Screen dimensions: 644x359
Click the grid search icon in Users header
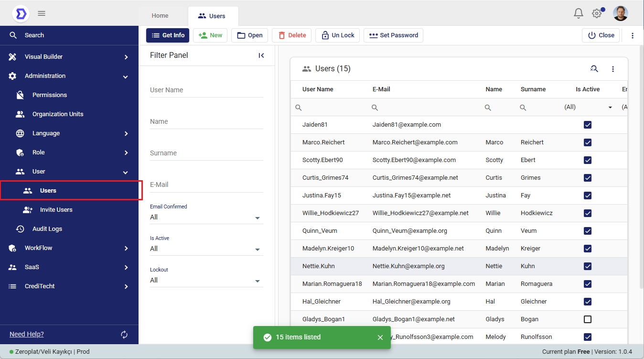pos(594,69)
